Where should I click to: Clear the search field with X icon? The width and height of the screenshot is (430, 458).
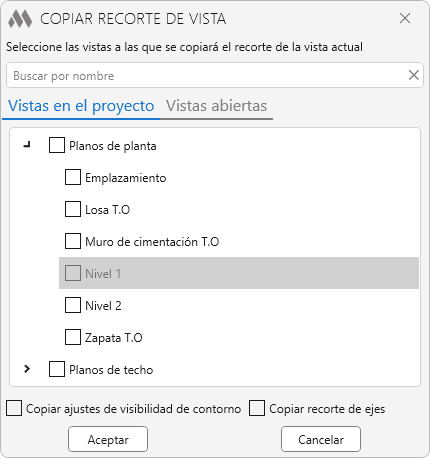[x=414, y=75]
